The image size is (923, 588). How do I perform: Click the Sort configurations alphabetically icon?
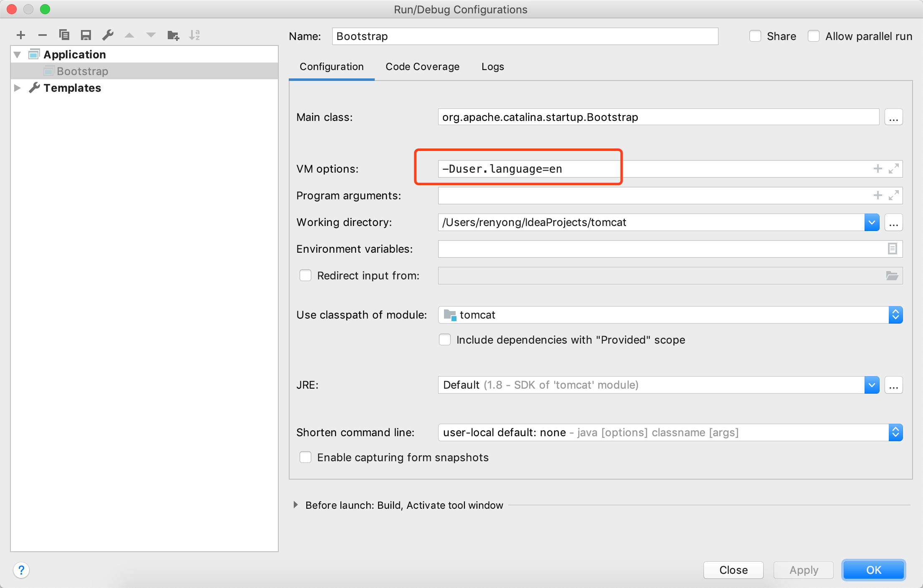click(194, 35)
